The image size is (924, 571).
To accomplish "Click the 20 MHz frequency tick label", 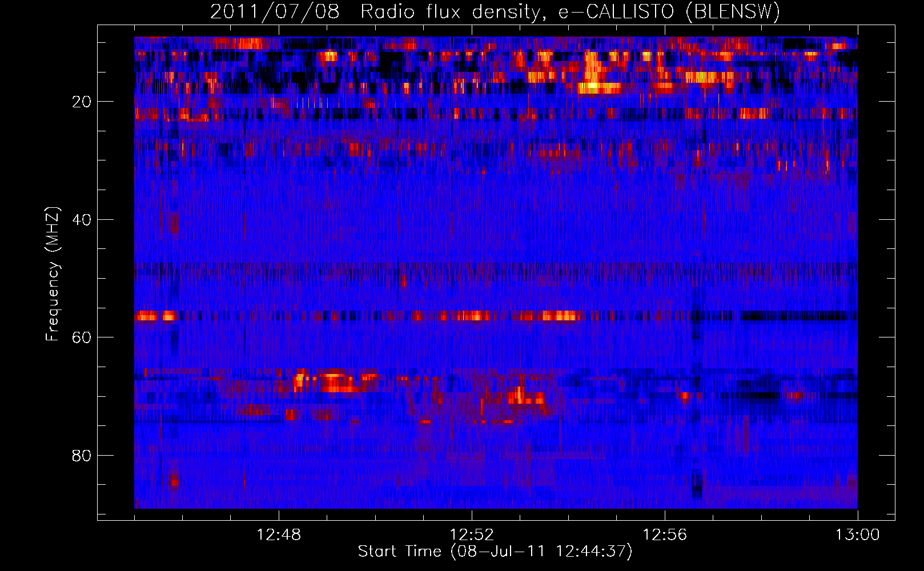I will 82,102.
